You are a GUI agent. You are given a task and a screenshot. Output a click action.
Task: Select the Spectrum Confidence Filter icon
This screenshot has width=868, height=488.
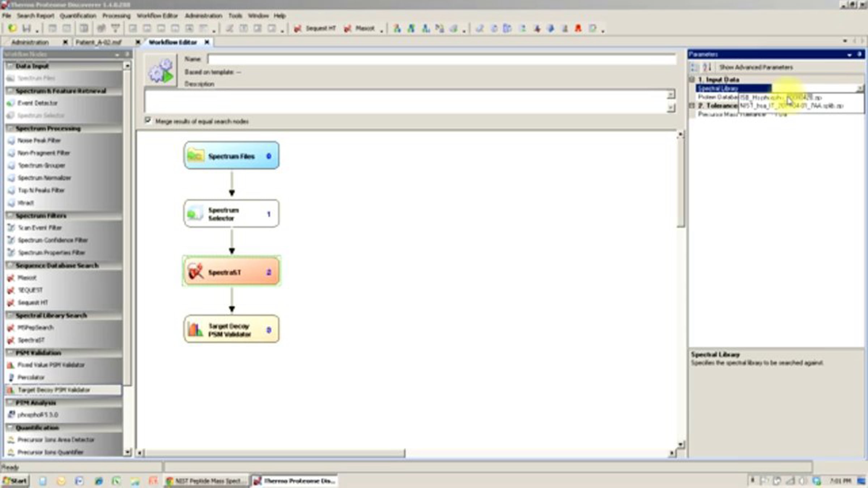[x=11, y=240]
